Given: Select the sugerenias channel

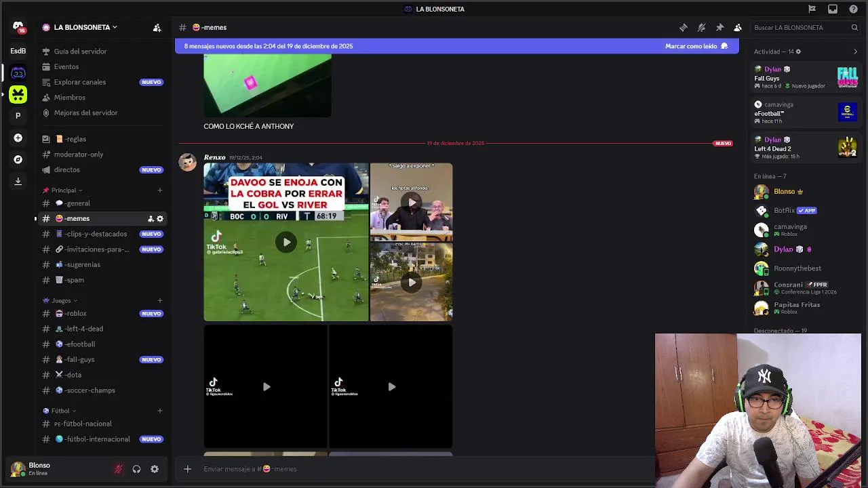Looking at the screenshot, I should coord(102,265).
